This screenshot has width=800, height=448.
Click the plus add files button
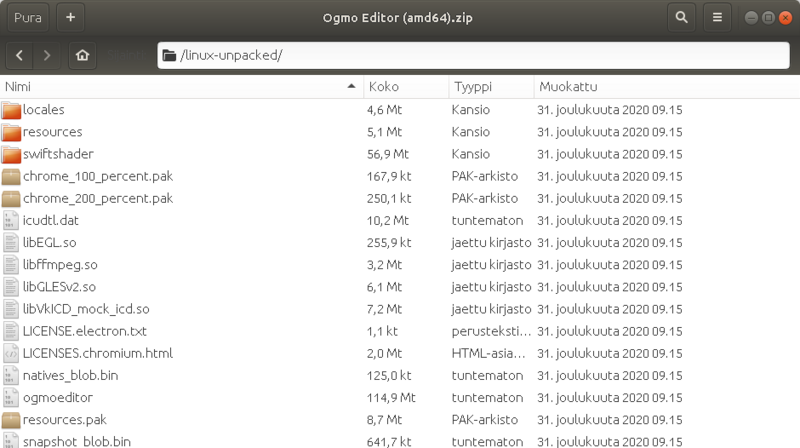click(x=71, y=17)
